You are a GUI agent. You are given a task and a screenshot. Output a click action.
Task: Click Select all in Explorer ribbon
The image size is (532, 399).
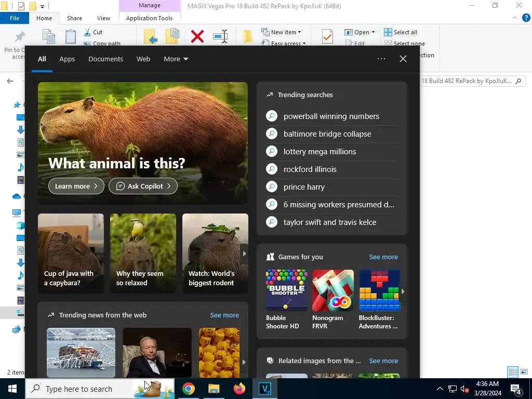401,32
